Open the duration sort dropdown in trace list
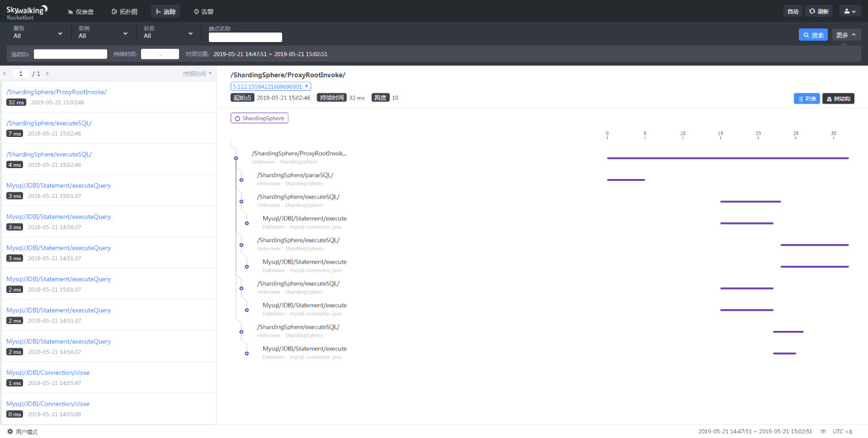This screenshot has width=868, height=438. (197, 73)
